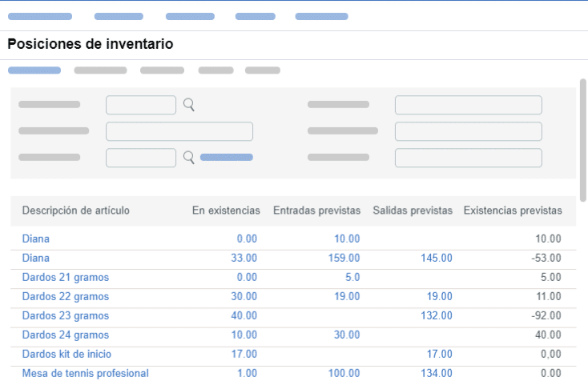Screen dimensions: 588x381
Task: Open the Dardos 24 gramos item
Action: [x=66, y=335]
